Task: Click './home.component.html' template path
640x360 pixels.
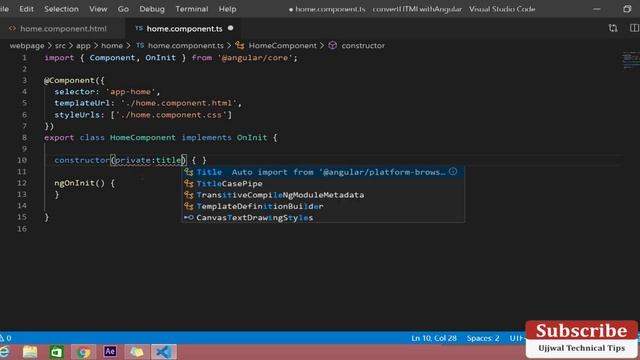Action: pyautogui.click(x=179, y=103)
